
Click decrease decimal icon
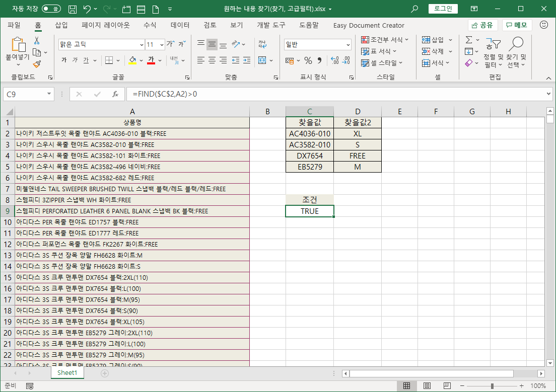pos(346,60)
